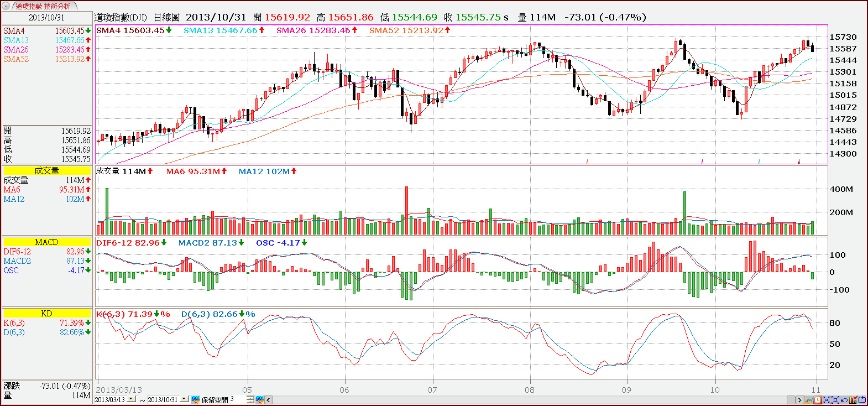This screenshot has height=406, width=868.
Task: Click the SMA26 15283.46 row in the left panel
Action: [46, 50]
